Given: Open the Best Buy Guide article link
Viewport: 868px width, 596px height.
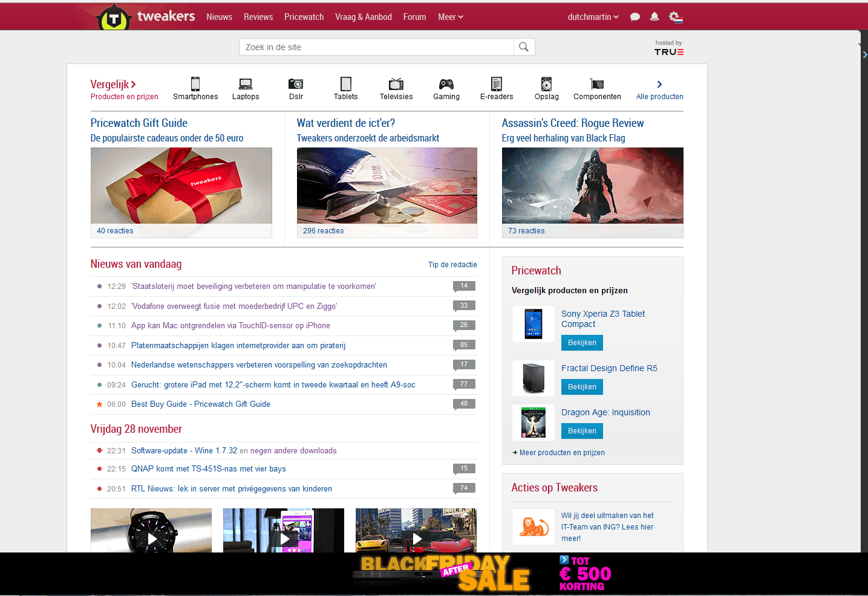Looking at the screenshot, I should pyautogui.click(x=201, y=404).
